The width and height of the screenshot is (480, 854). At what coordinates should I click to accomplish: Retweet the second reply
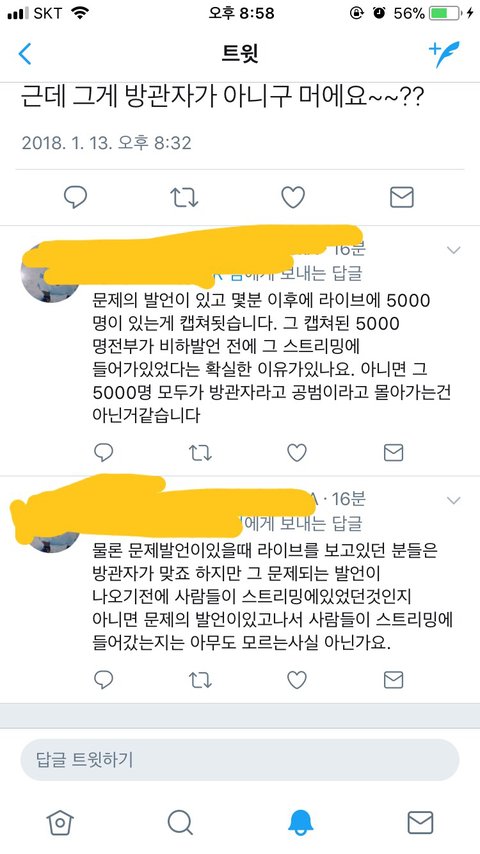(x=200, y=680)
